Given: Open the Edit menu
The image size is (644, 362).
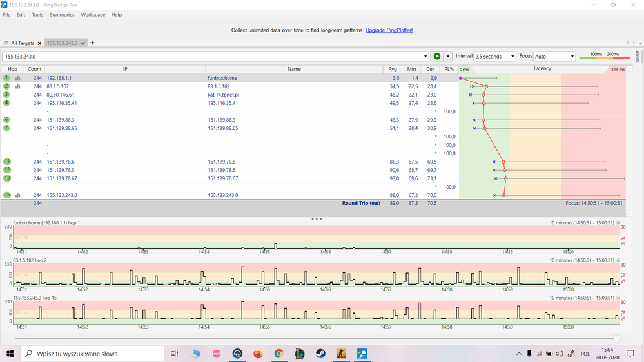Looking at the screenshot, I should tap(21, 15).
